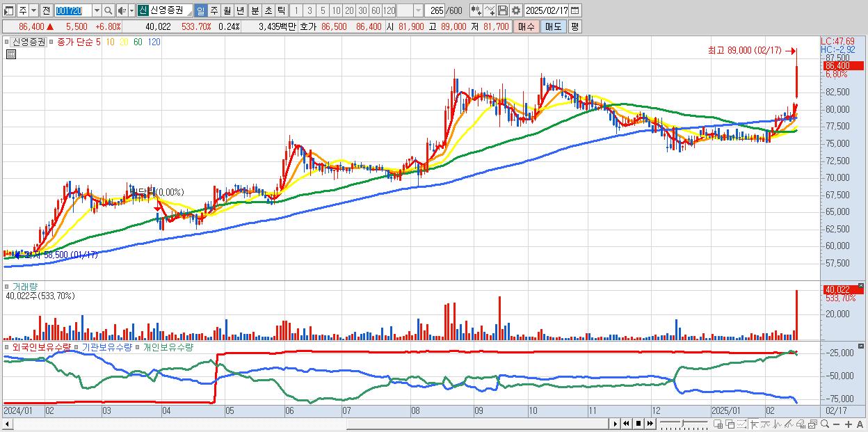The width and height of the screenshot is (868, 432).
Task: Click the 'A' text icon at bottom right
Action: click(860, 424)
